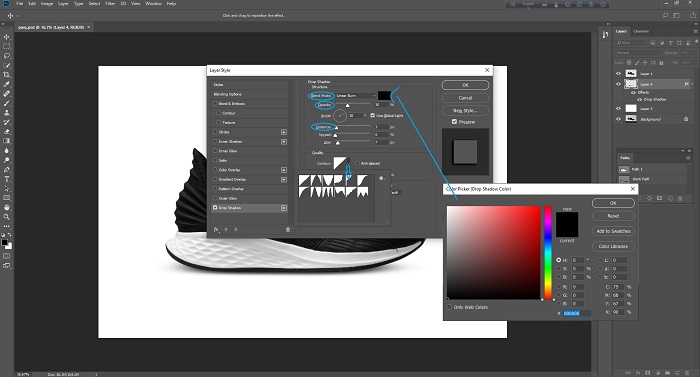Delete effect with Layer Style trash icon
700x377 pixels.
click(x=288, y=230)
